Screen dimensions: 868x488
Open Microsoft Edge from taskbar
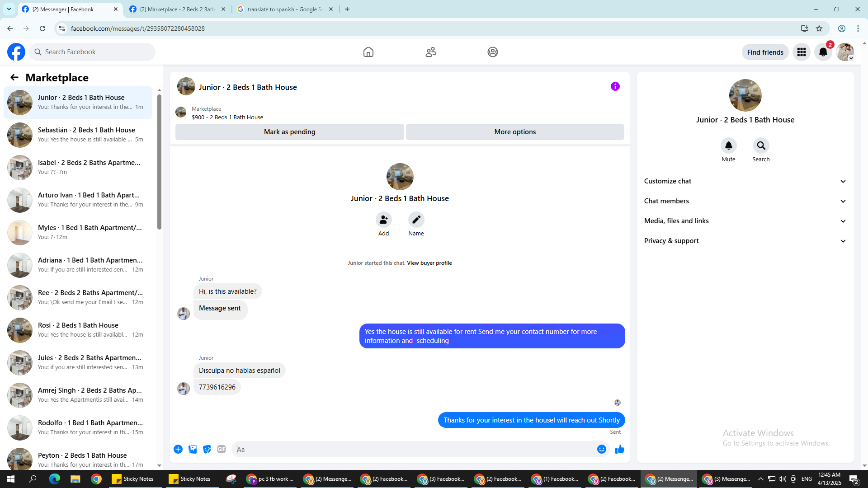54,479
